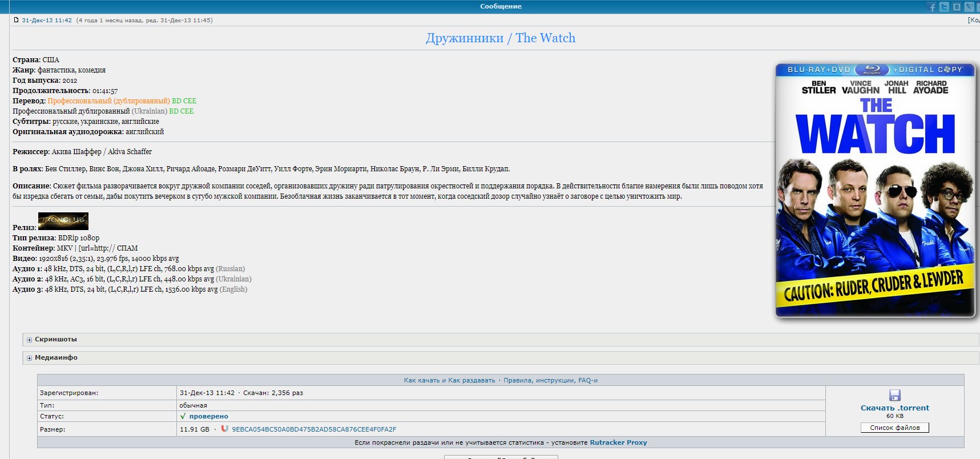This screenshot has width=980, height=459.
Task: Open Как качать и Как раздавать guide
Action: click(x=449, y=380)
